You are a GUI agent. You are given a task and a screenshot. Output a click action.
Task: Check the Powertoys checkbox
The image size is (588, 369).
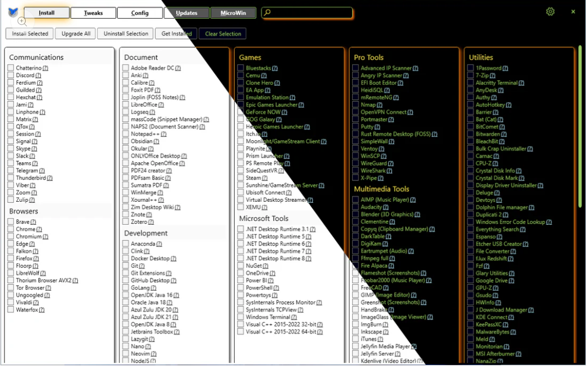[241, 295]
